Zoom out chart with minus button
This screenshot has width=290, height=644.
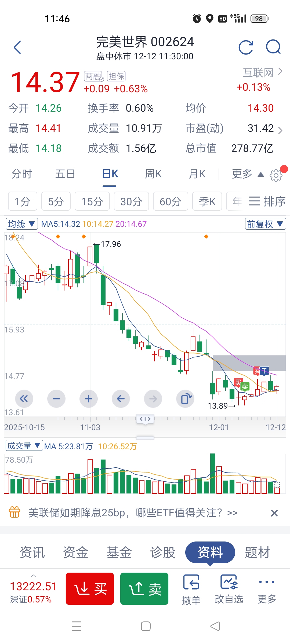tap(56, 399)
